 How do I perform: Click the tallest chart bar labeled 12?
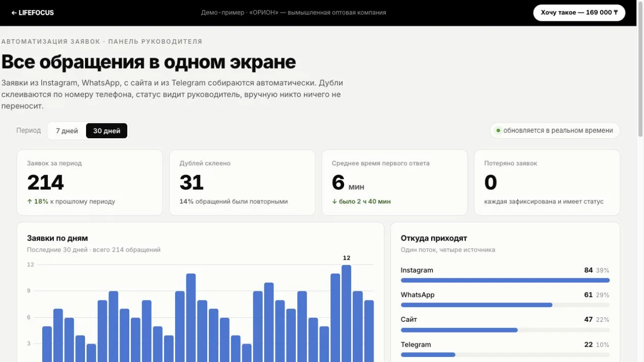[x=347, y=313]
